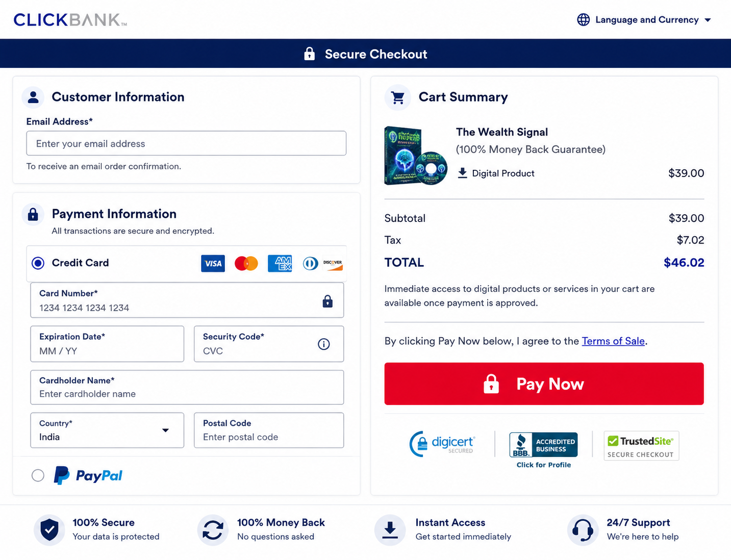Open the Country dropdown showing India

(107, 430)
